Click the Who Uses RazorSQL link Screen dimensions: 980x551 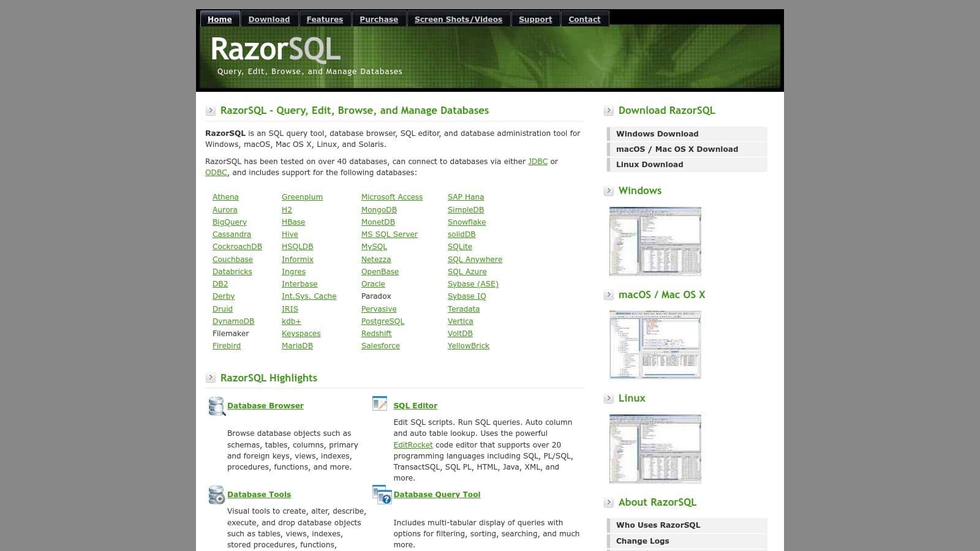658,525
